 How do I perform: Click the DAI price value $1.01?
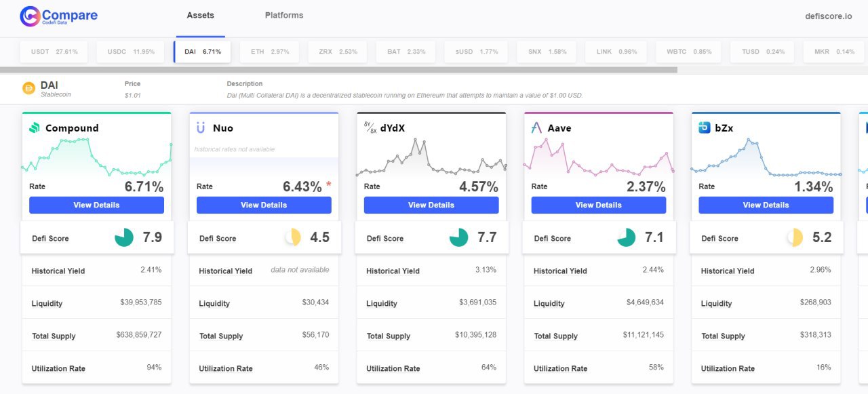click(133, 96)
